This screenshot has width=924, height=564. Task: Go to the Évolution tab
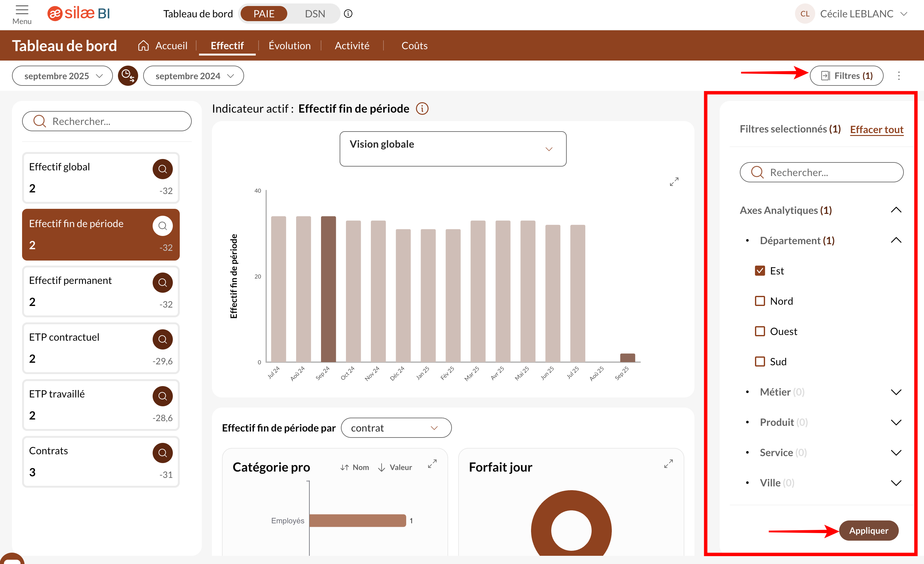click(x=289, y=46)
